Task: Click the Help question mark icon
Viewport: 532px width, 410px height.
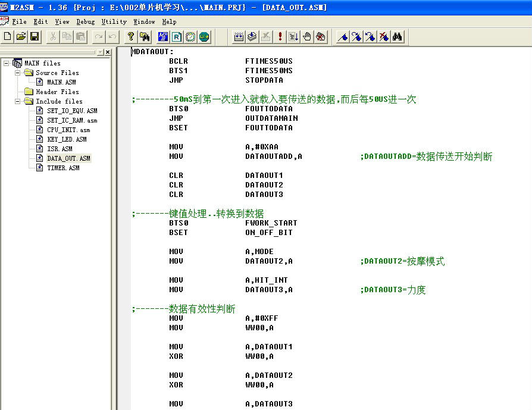Action: coord(131,37)
